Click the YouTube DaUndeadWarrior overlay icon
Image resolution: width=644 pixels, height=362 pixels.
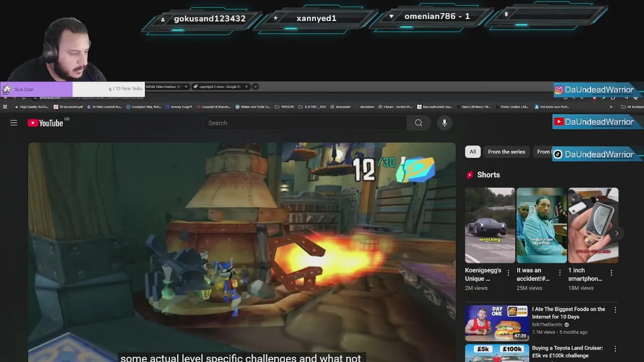[x=558, y=122]
